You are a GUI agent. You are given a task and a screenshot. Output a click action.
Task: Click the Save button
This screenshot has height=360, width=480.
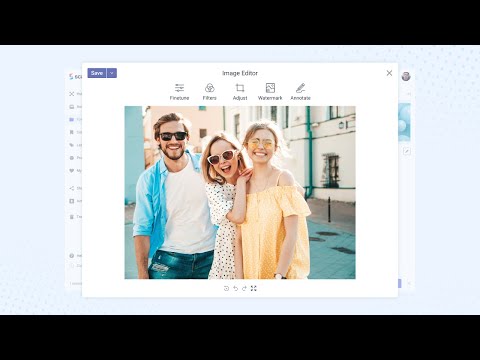[97, 73]
